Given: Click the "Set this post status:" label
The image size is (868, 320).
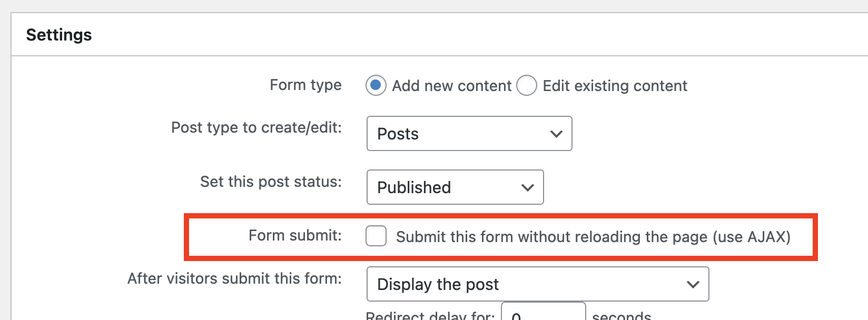Looking at the screenshot, I should (x=271, y=182).
